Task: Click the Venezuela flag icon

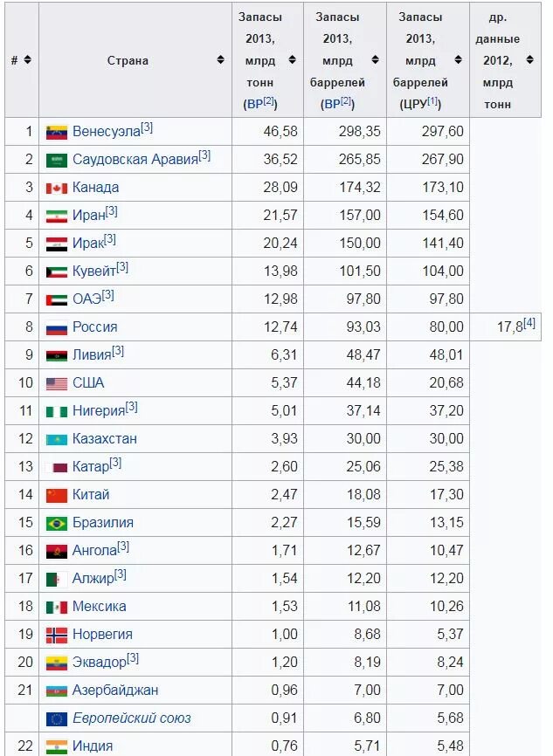Action: pyautogui.click(x=57, y=132)
